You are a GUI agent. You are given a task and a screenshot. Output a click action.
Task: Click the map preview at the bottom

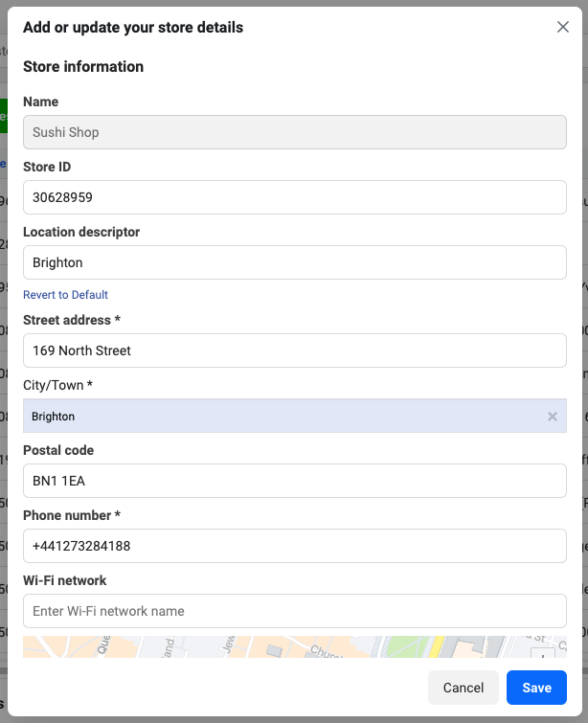coord(295,647)
